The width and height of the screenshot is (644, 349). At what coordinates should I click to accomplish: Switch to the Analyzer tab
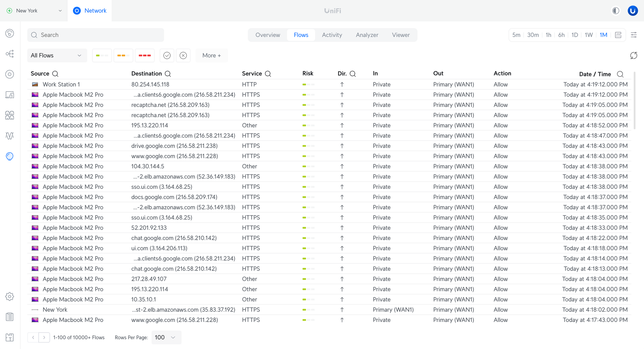click(367, 35)
